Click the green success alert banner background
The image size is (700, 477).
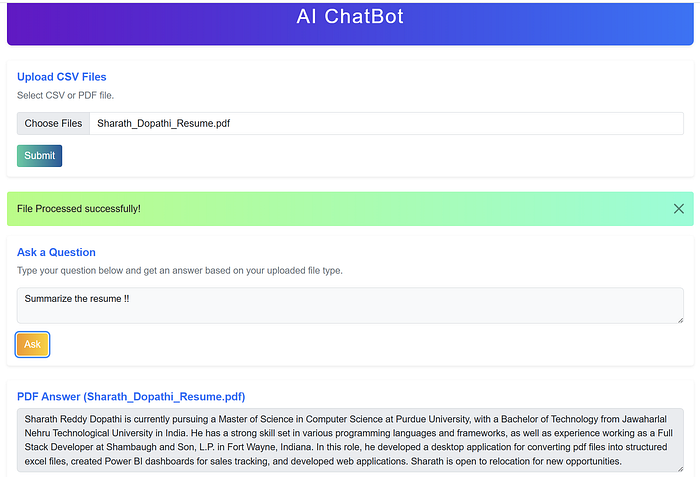tap(402, 209)
